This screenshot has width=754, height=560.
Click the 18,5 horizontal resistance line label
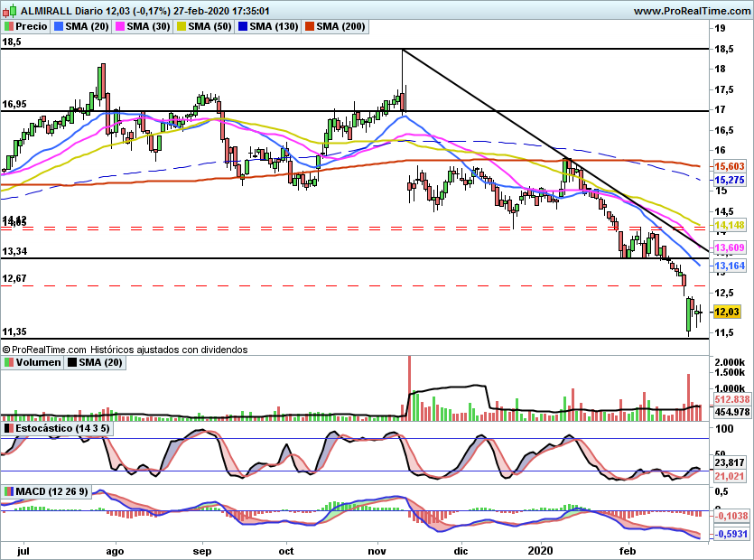[x=12, y=42]
